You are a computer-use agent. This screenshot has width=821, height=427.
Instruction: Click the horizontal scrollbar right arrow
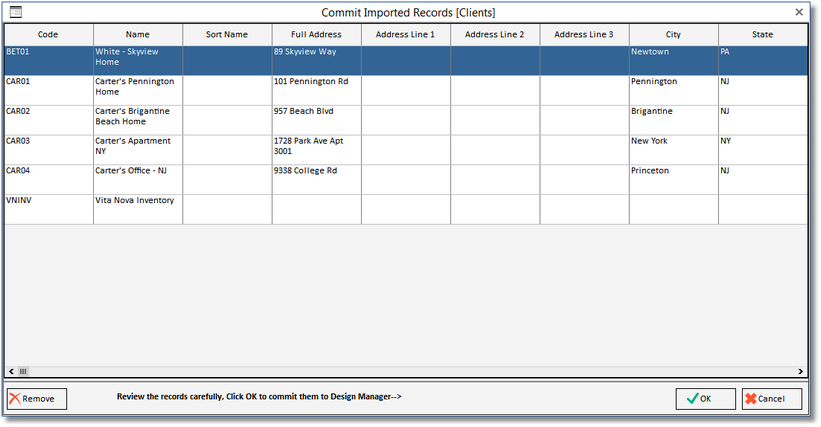pyautogui.click(x=801, y=372)
